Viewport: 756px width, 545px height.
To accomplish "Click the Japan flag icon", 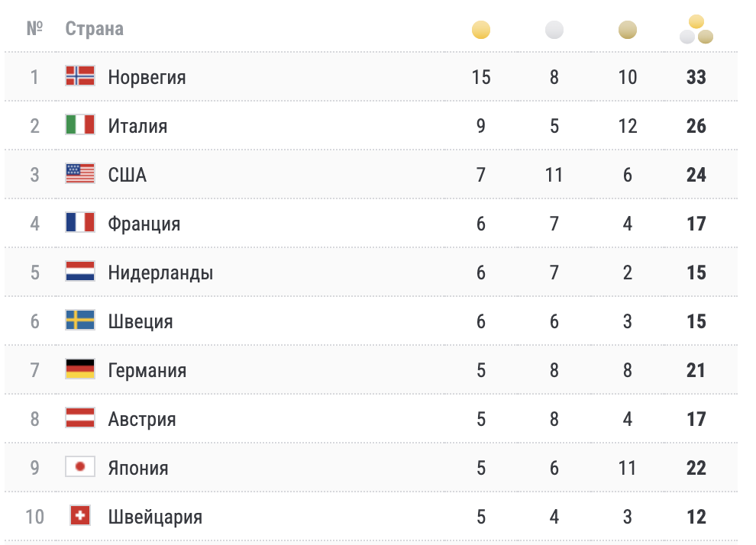I will [80, 466].
